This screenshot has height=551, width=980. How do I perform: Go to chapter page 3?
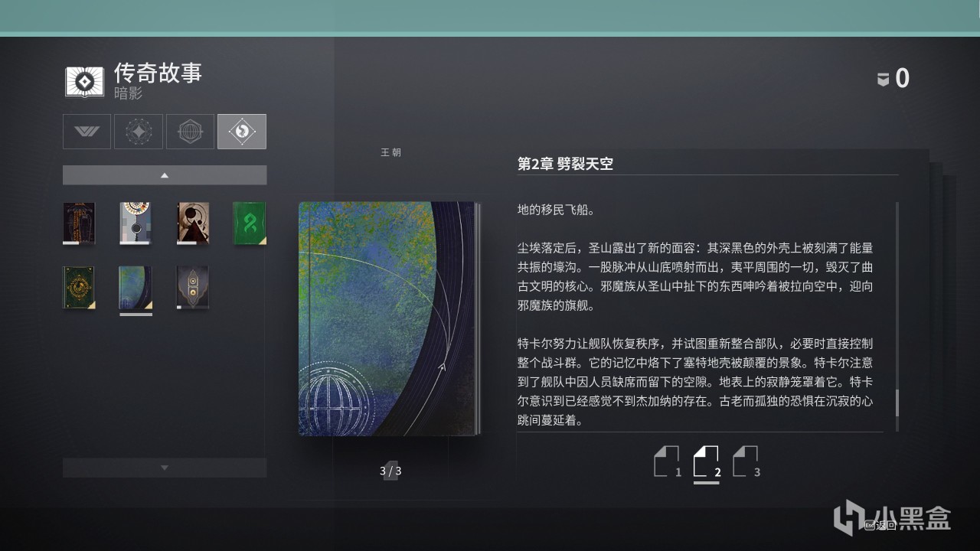click(746, 462)
